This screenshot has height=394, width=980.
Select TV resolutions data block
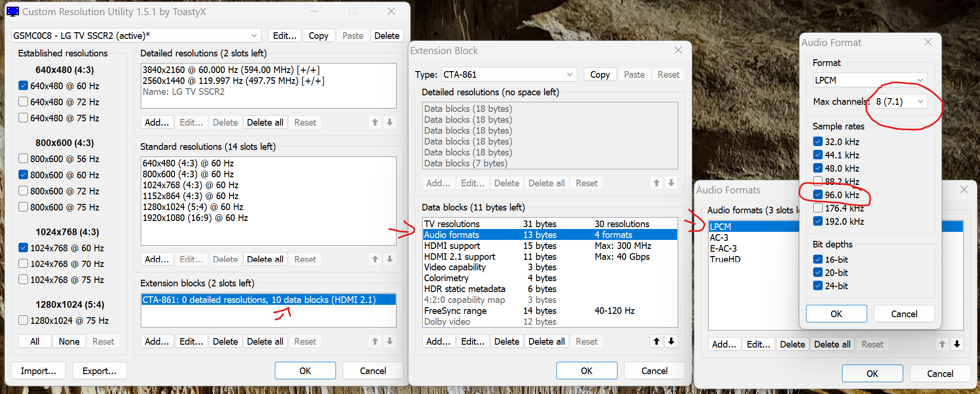pos(550,224)
